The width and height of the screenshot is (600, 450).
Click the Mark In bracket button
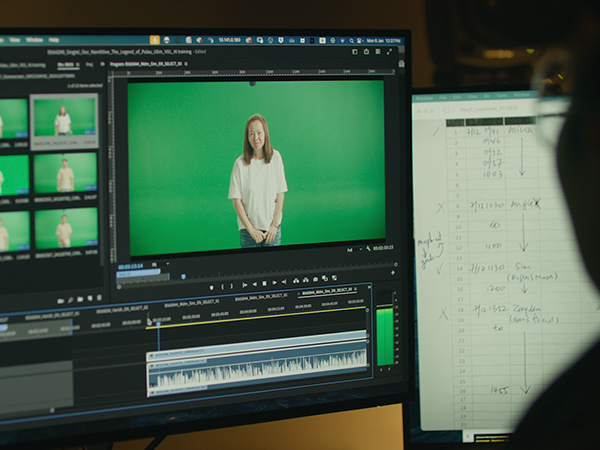[223, 286]
